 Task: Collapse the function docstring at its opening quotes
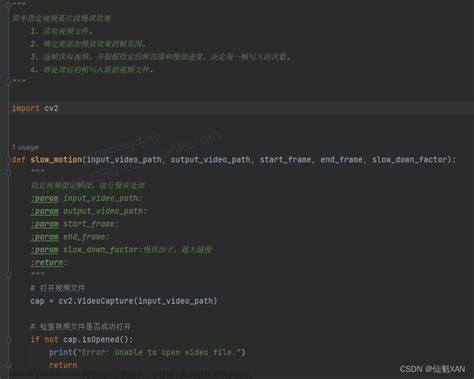[9, 172]
